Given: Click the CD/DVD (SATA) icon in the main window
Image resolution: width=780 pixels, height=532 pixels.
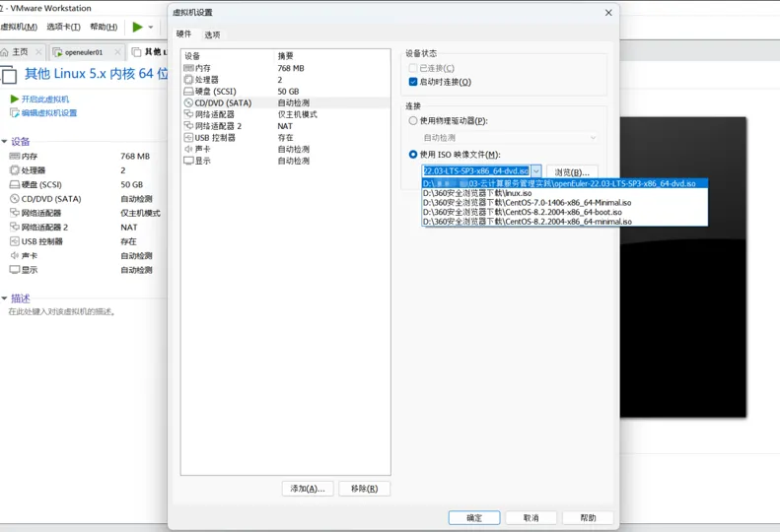Looking at the screenshot, I should click(x=15, y=198).
